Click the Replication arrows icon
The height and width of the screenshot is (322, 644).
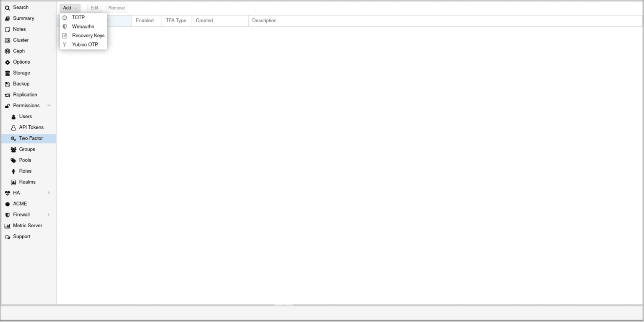[x=7, y=95]
